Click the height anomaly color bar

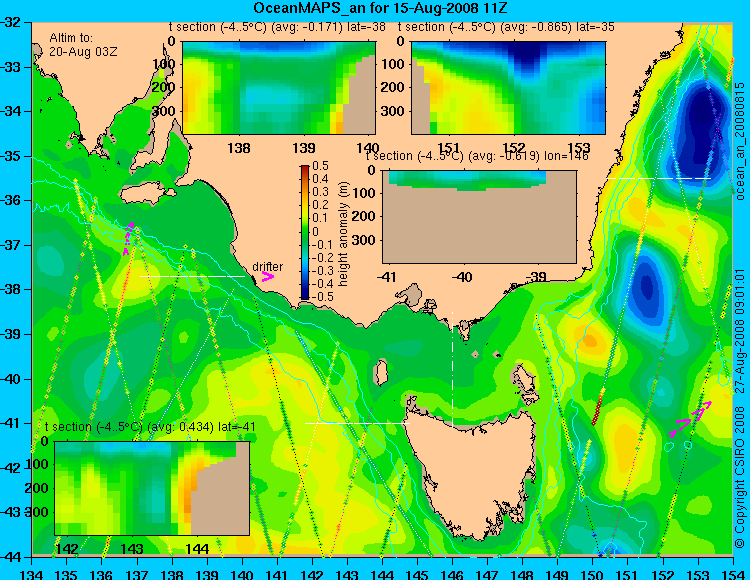(x=305, y=232)
